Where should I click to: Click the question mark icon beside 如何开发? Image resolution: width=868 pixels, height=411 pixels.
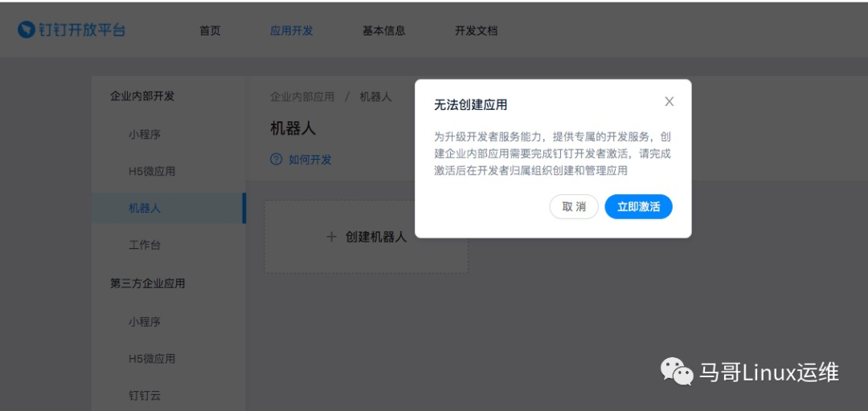pos(276,160)
